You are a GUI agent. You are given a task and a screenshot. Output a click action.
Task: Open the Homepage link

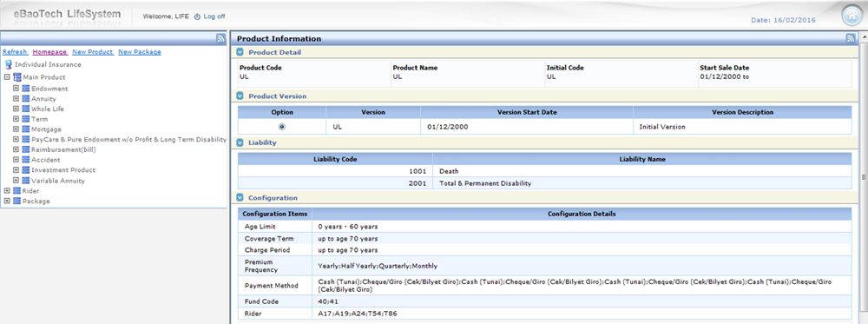(x=49, y=52)
